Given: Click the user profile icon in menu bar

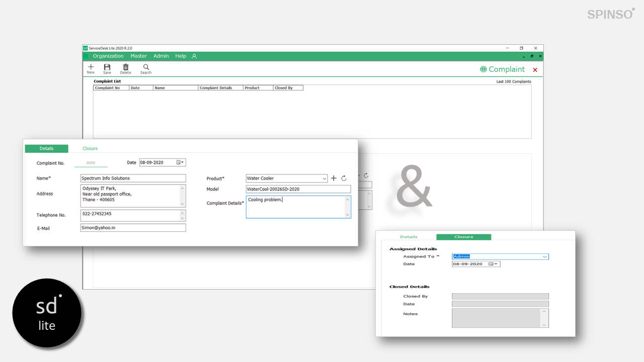Looking at the screenshot, I should pos(194,56).
